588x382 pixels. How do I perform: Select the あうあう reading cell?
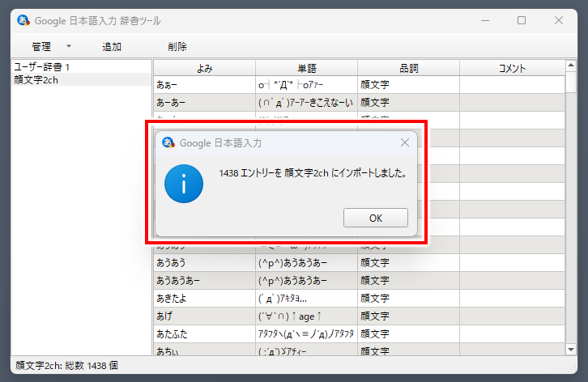[x=204, y=262]
